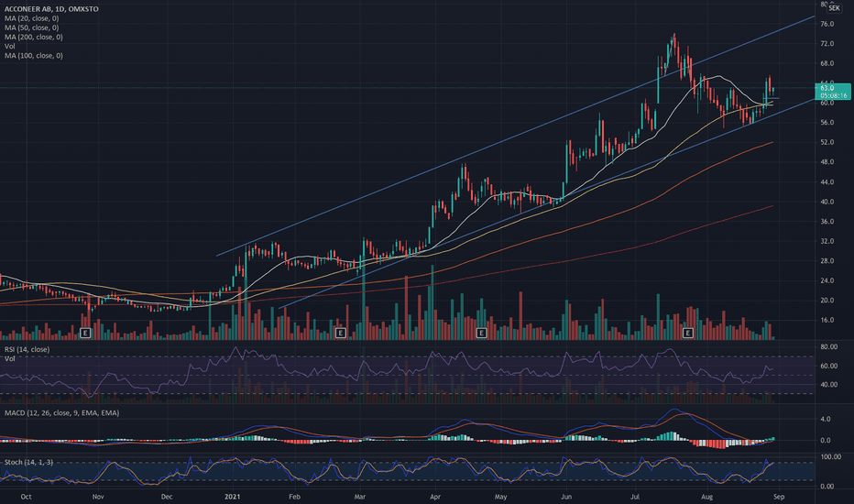Select the MA (20, close, 0) indicator legend
The height and width of the screenshot is (504, 854).
click(31, 18)
